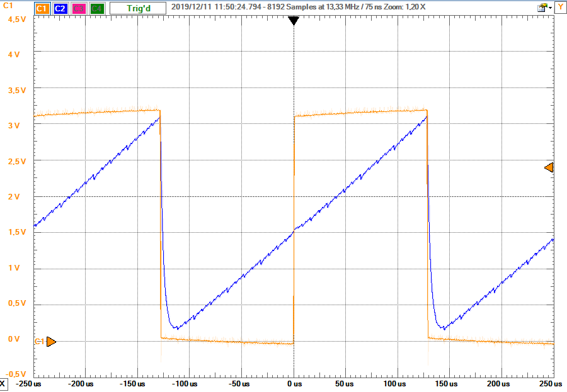Click the black trigger position marker at top
567x392 pixels.
point(294,21)
